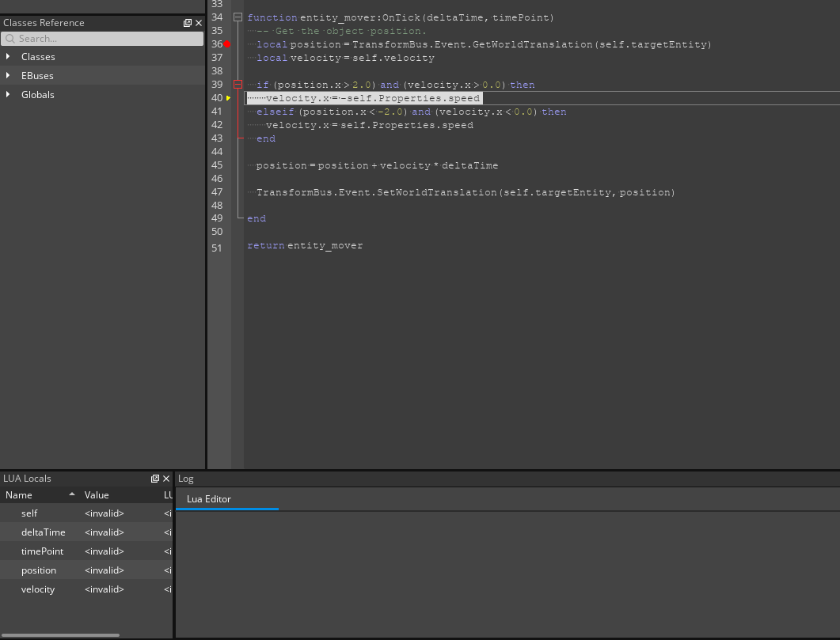The height and width of the screenshot is (640, 840).
Task: Switch to the Lua Editor tab
Action: [207, 499]
